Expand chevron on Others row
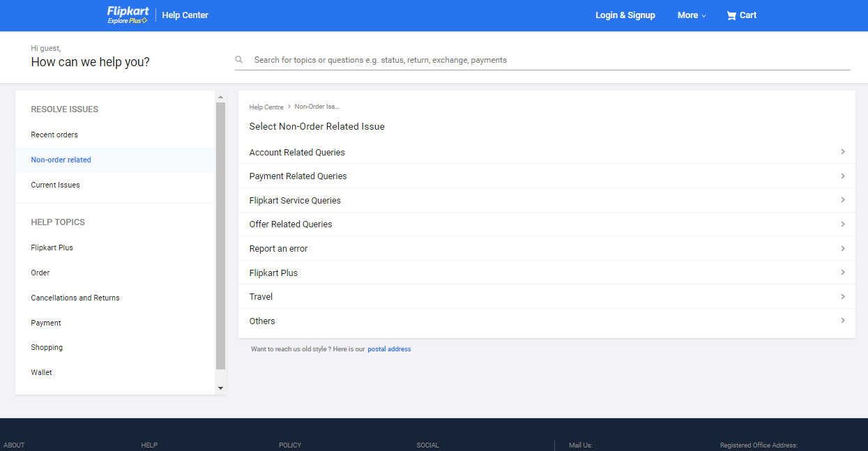 click(843, 321)
